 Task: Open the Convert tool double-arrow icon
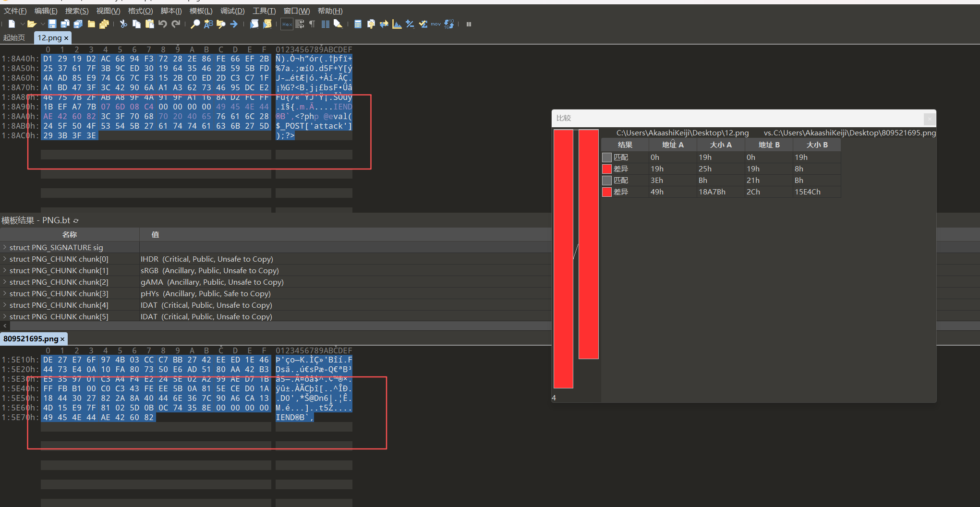point(384,24)
